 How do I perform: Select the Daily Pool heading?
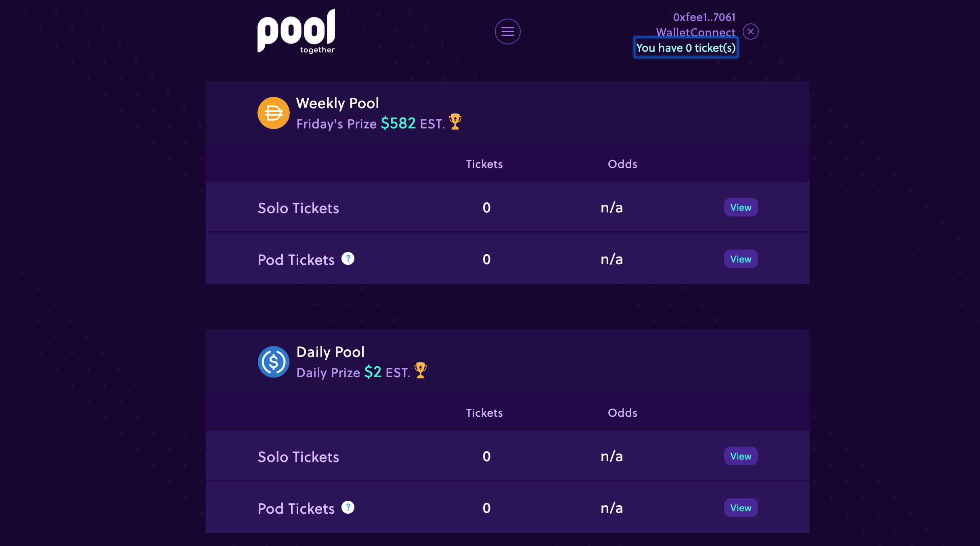pyautogui.click(x=330, y=352)
